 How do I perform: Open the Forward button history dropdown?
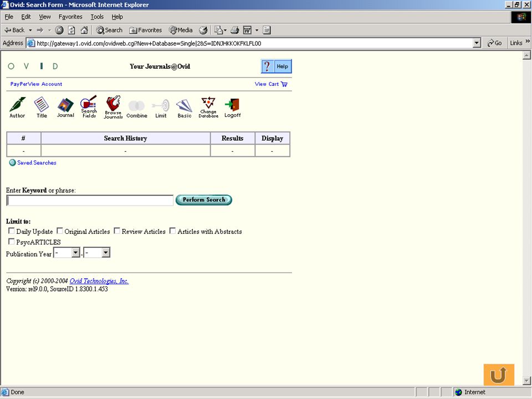(49, 30)
